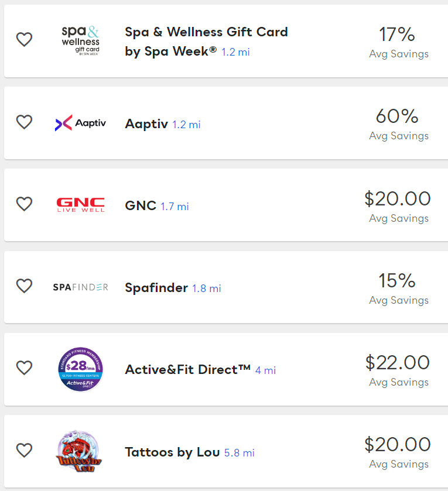Click the Tattoos by Lou koi logo
The height and width of the screenshot is (491, 448).
pos(80,451)
